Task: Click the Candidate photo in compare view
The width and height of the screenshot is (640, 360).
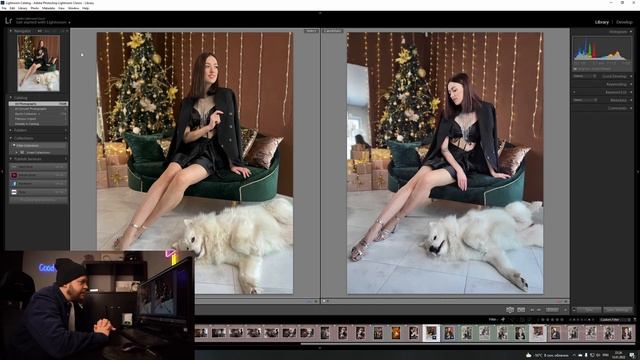Action: click(x=445, y=163)
